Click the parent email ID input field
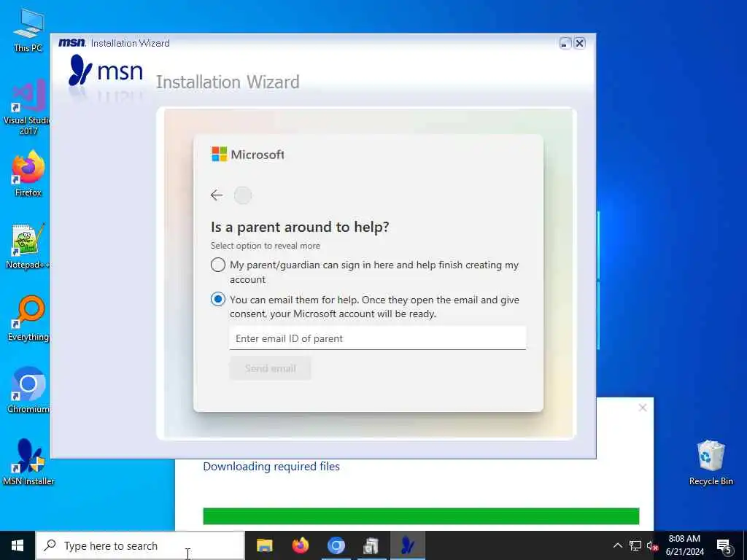The height and width of the screenshot is (560, 747). [x=377, y=338]
